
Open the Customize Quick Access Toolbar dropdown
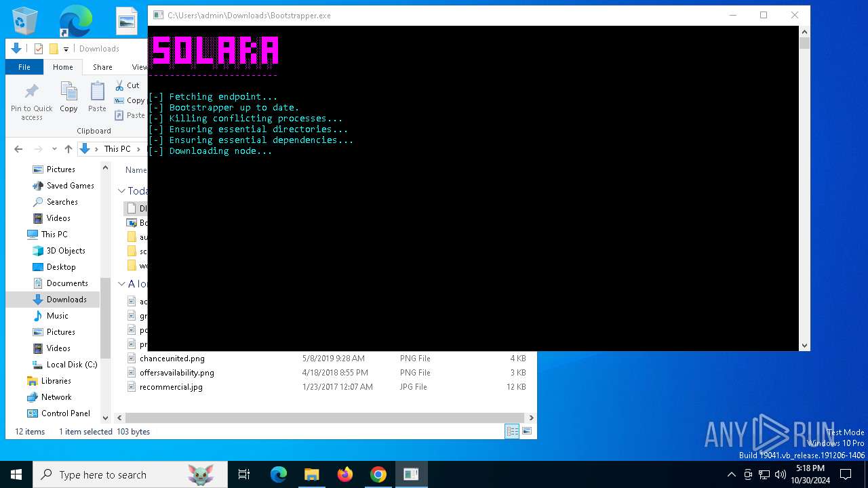tap(66, 49)
